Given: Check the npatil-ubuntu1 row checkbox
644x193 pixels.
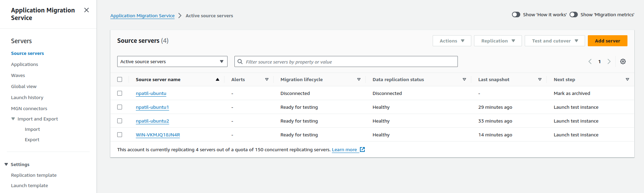Looking at the screenshot, I should pyautogui.click(x=120, y=107).
